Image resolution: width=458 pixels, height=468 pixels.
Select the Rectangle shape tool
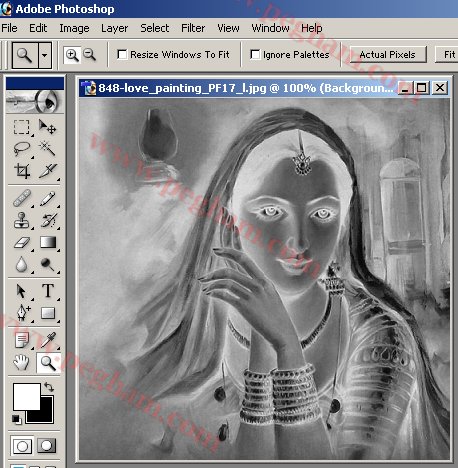click(x=48, y=313)
